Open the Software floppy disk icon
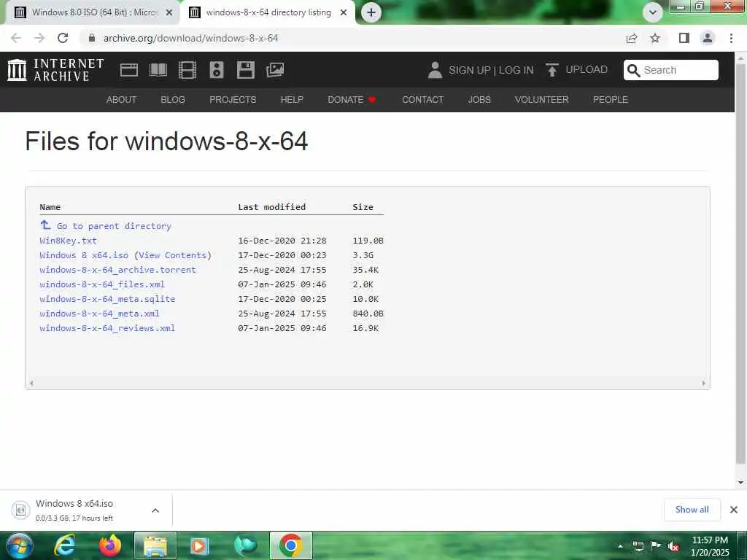 pyautogui.click(x=246, y=70)
